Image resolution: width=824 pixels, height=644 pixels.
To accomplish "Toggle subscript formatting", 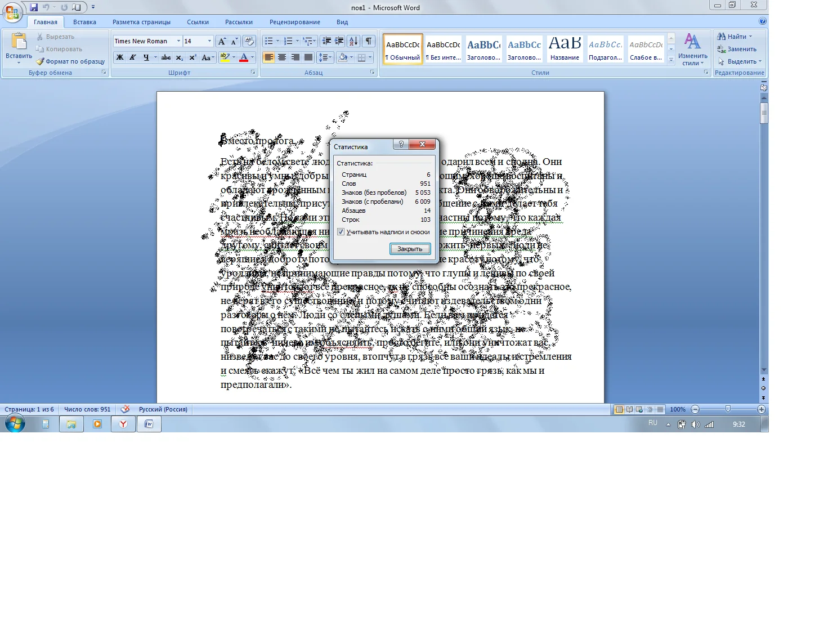I will [179, 57].
